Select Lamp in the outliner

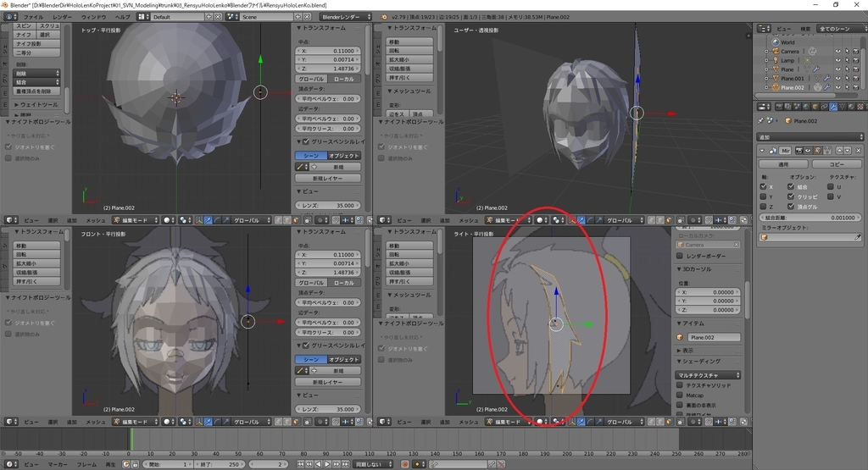coord(787,60)
